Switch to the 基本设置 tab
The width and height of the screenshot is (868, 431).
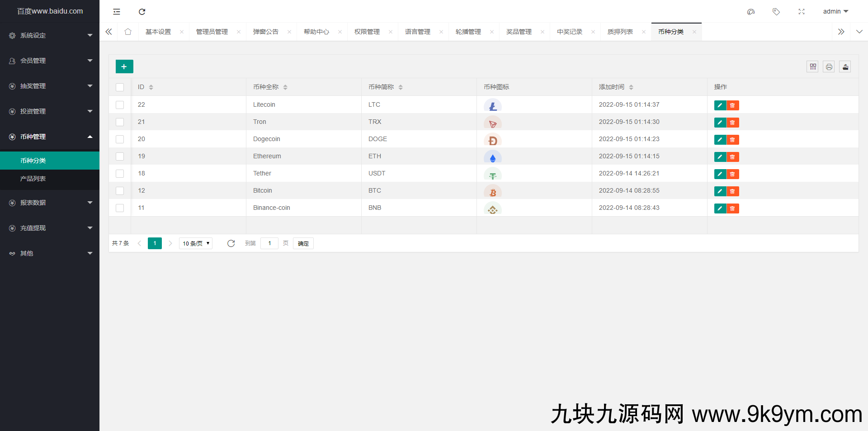pyautogui.click(x=158, y=32)
